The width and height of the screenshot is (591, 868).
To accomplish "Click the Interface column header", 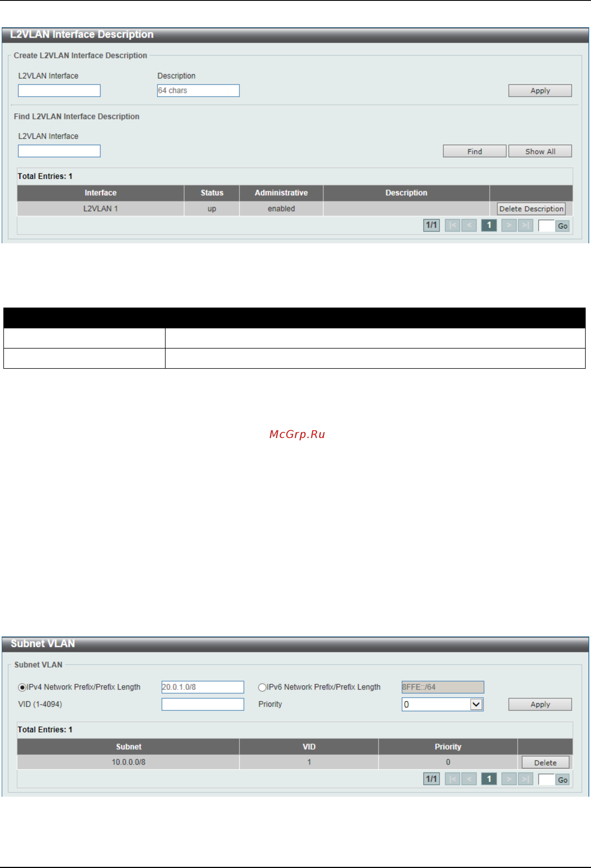I will tap(100, 193).
